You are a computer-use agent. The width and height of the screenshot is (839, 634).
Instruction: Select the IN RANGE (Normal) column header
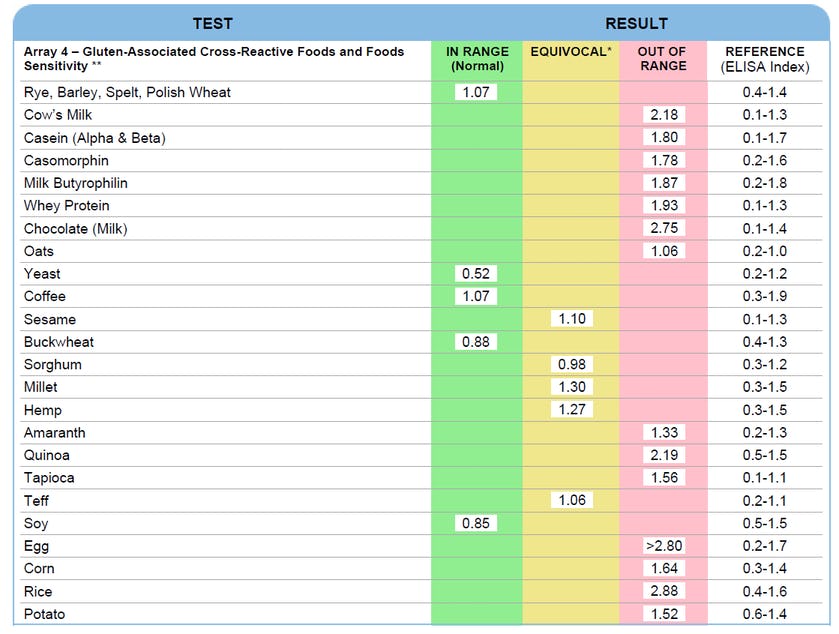[x=476, y=59]
